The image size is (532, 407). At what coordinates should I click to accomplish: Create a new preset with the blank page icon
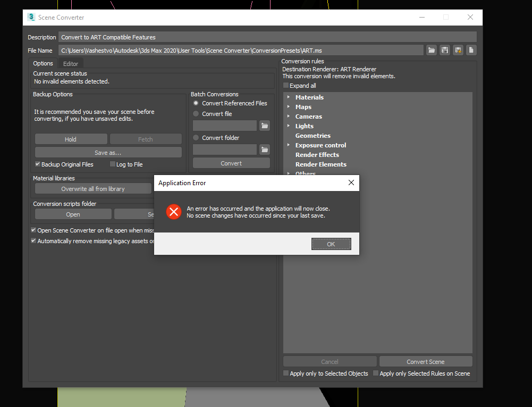coord(471,51)
